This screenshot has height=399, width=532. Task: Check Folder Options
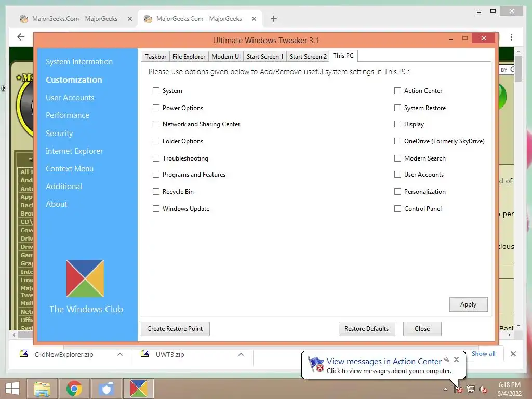(x=156, y=141)
